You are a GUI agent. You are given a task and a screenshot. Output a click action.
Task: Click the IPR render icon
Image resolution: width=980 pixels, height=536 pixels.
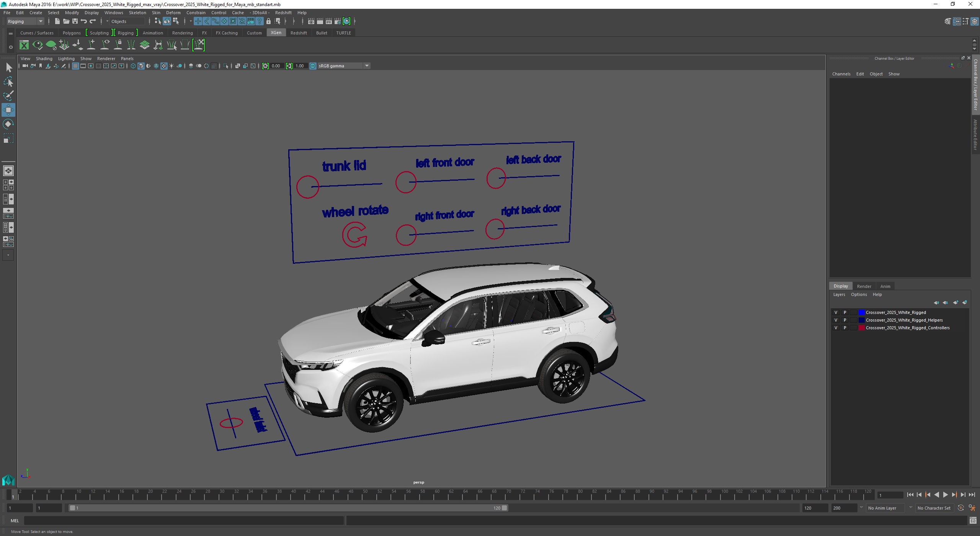[329, 21]
